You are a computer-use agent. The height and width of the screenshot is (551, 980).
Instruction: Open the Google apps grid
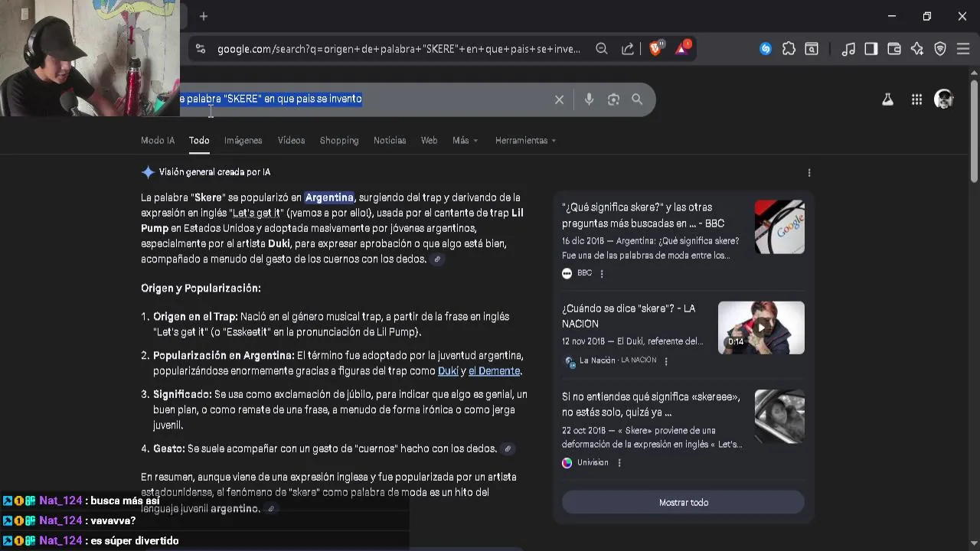(x=916, y=99)
